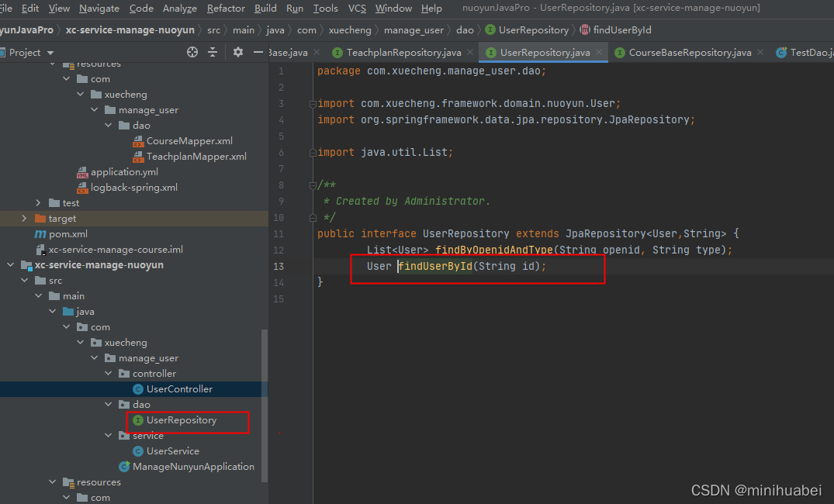Click the UserService class icon
Viewport: 834px width, 504px height.
(x=138, y=451)
